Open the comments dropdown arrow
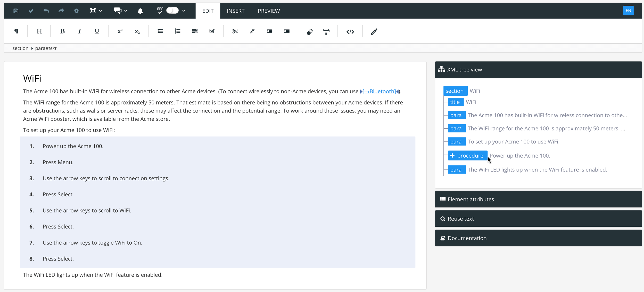This screenshot has width=644, height=292. click(125, 11)
